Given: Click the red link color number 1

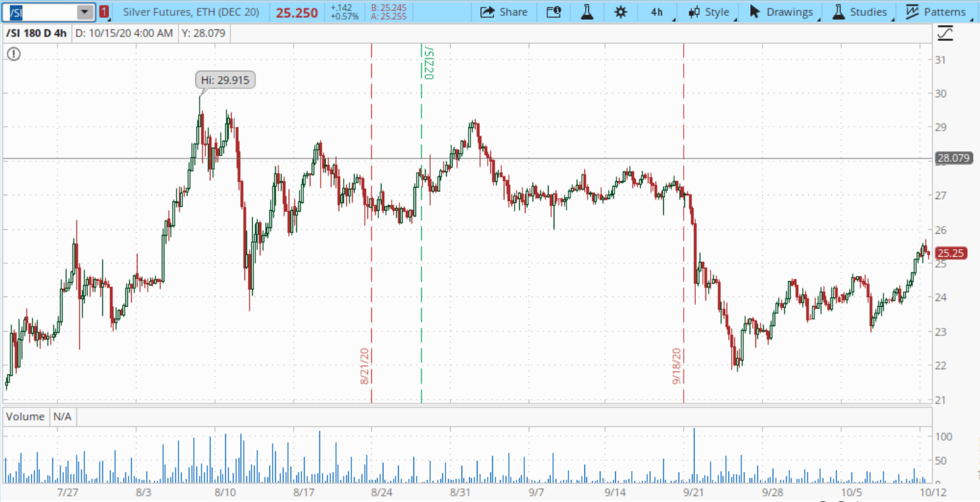Looking at the screenshot, I should point(104,12).
